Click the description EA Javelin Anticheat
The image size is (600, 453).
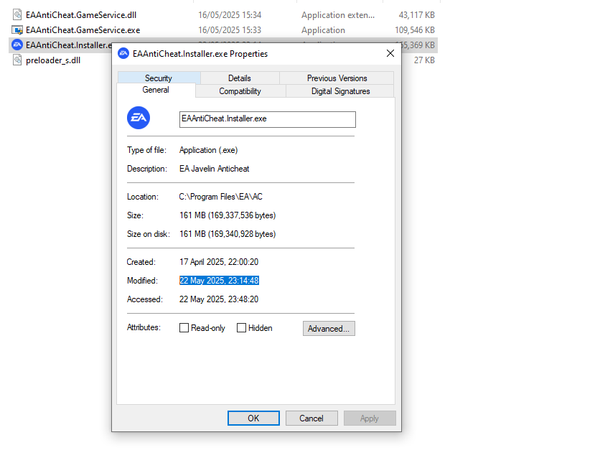point(214,169)
